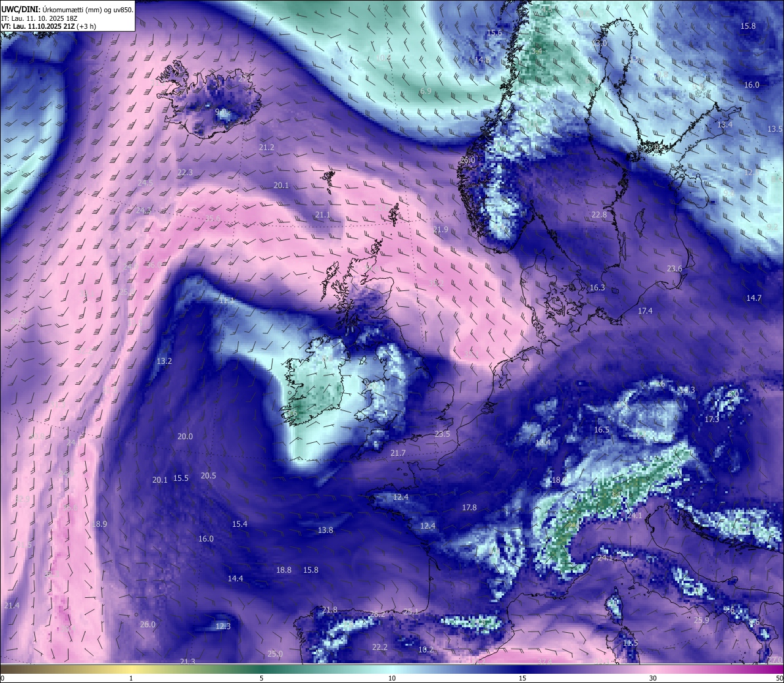Click the 25.9 value over Italy
This screenshot has width=784, height=683.
701,621
